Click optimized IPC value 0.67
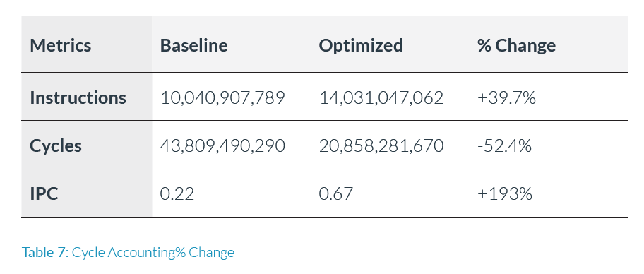644x274 pixels. (x=335, y=193)
